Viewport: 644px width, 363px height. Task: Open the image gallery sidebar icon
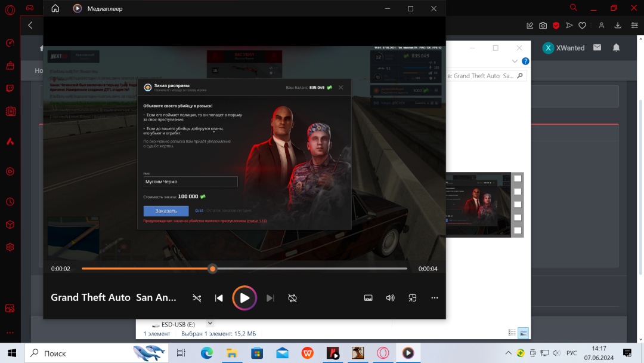10,308
